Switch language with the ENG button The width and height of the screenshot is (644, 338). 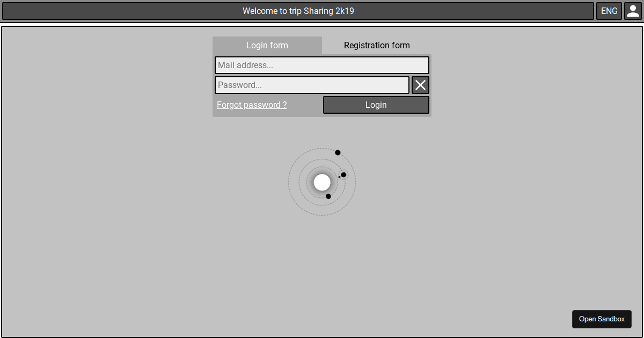tap(609, 11)
